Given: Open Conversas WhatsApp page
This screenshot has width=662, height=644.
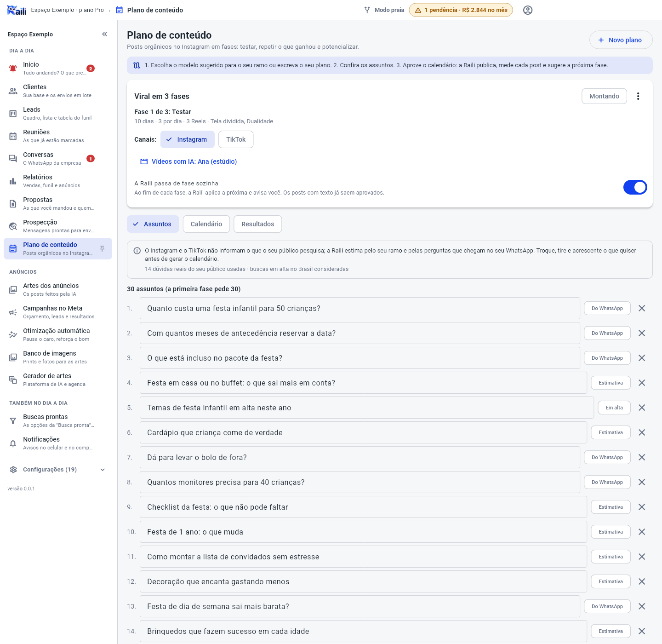Looking at the screenshot, I should (58, 159).
